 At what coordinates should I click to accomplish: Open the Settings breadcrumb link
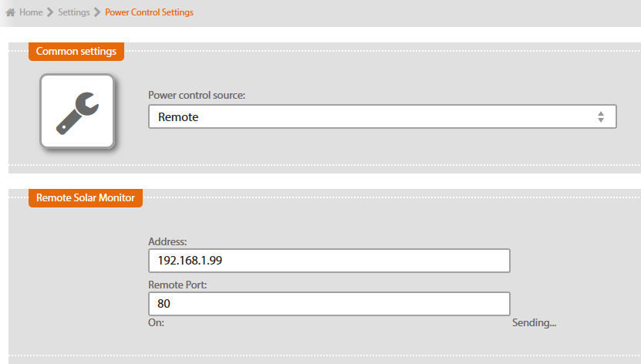coord(74,12)
